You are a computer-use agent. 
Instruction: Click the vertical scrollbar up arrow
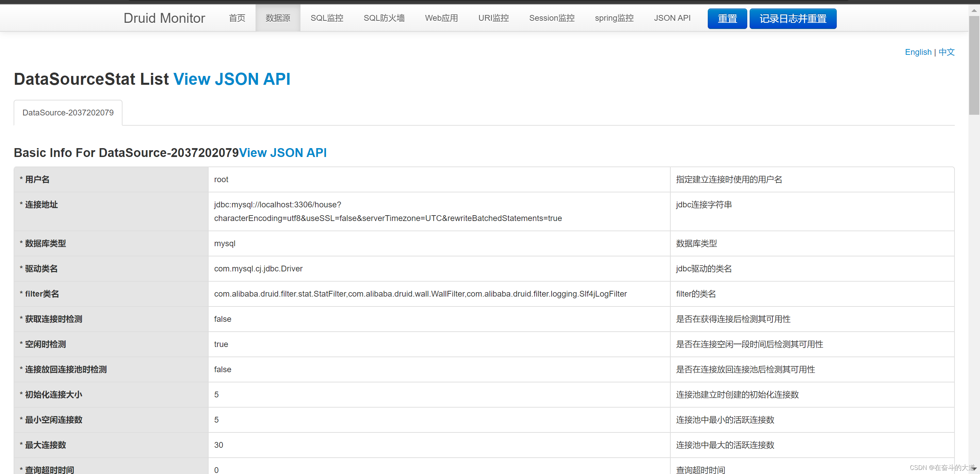point(974,10)
